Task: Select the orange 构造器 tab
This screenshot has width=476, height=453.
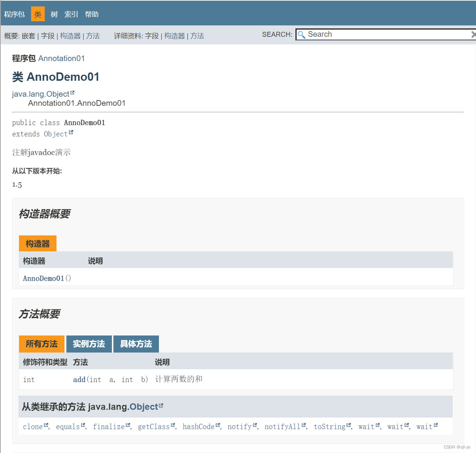Action: 38,243
